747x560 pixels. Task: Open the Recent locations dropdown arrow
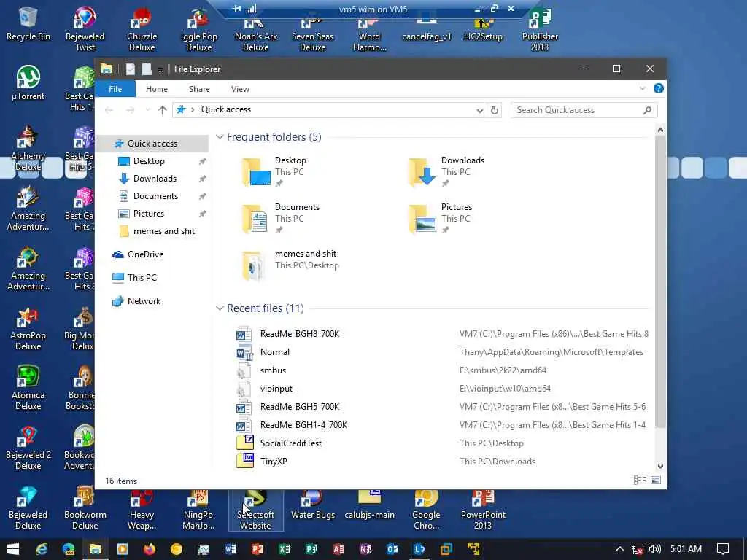(x=147, y=110)
